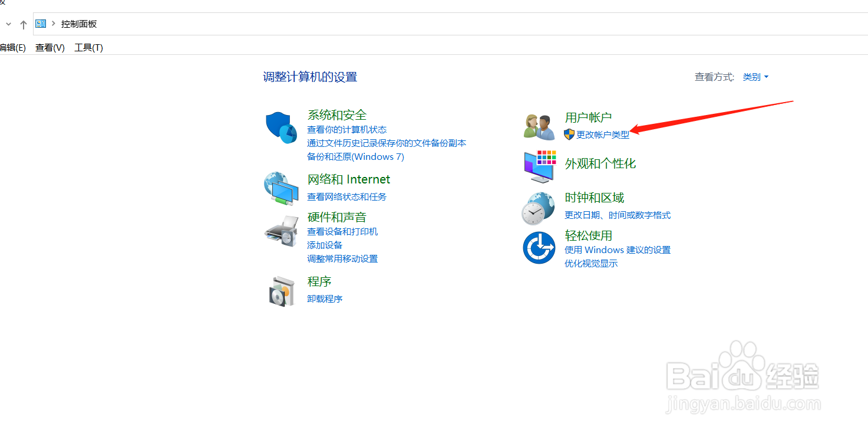
Task: Open 外观和个性化 via the monitor icon
Action: coord(539,166)
